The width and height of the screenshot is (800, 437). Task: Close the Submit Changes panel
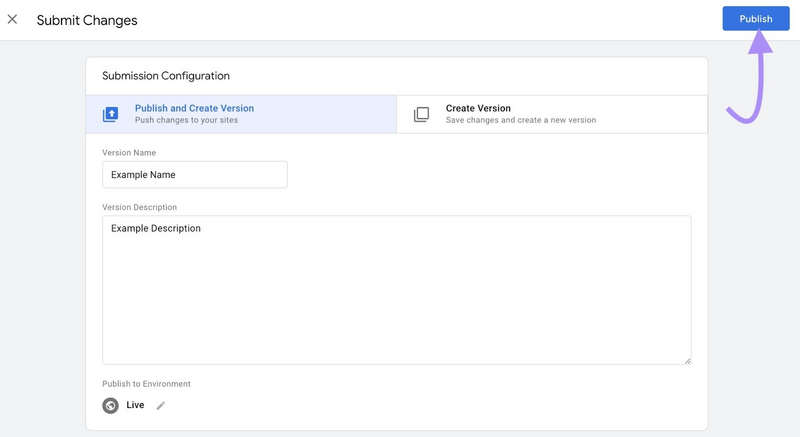(13, 19)
